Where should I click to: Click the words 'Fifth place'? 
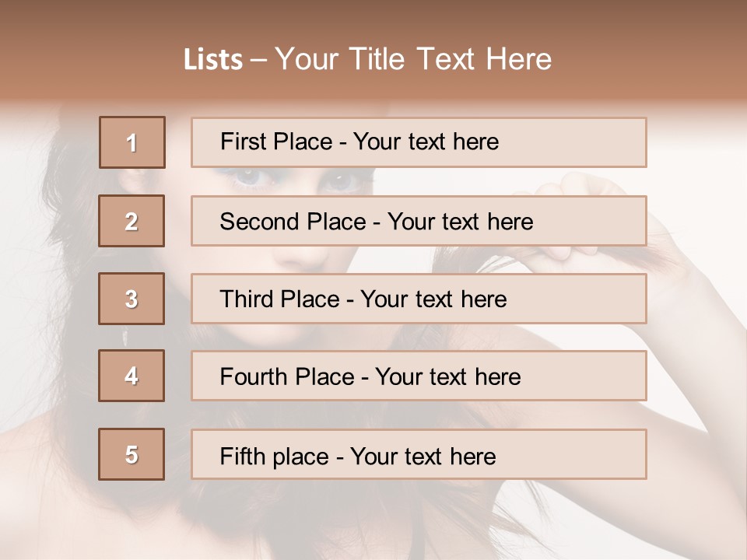(x=275, y=457)
